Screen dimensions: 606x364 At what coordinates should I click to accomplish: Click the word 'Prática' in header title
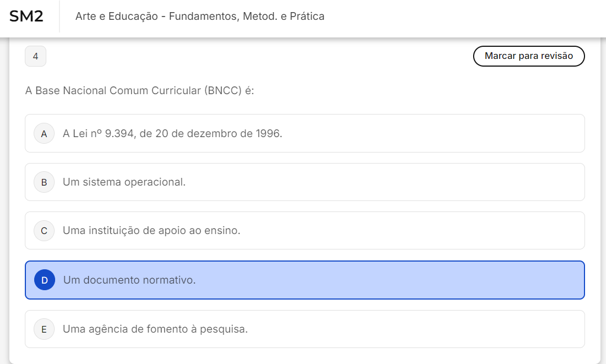click(x=307, y=17)
